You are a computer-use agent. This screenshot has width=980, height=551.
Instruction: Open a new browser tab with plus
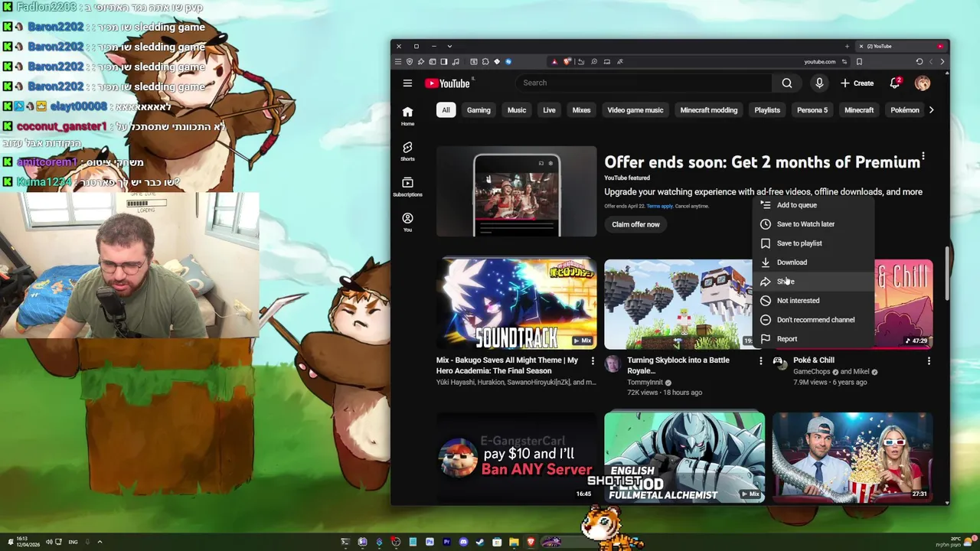coord(847,46)
